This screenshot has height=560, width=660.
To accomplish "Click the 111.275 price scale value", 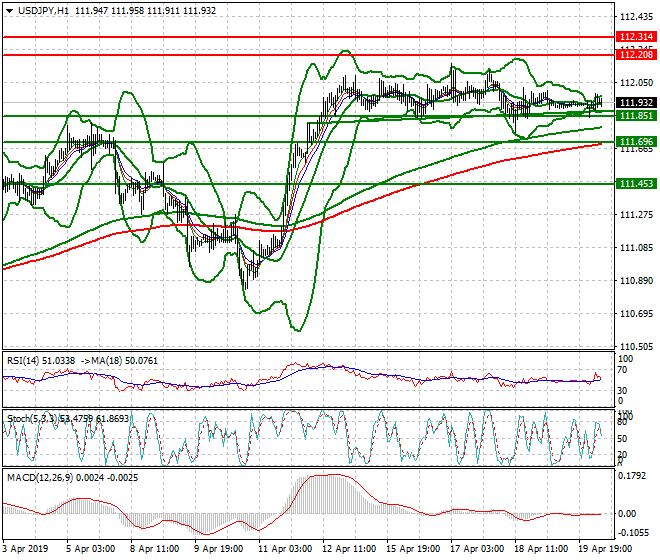I will coord(636,215).
